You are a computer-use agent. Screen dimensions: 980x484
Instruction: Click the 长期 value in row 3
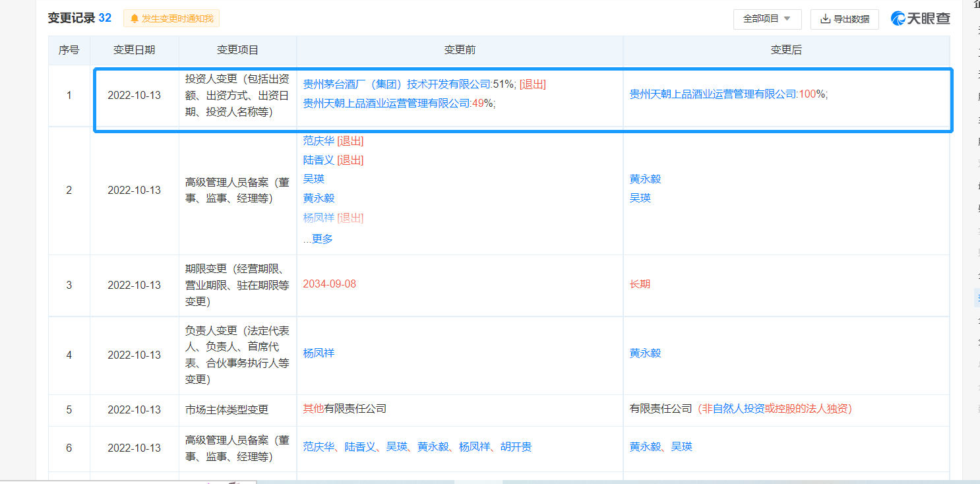click(640, 284)
